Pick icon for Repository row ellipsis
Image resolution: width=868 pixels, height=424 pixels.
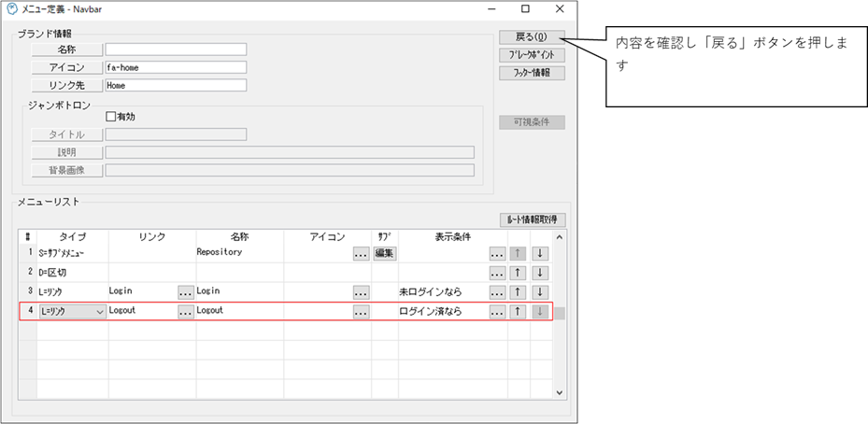[x=361, y=253]
